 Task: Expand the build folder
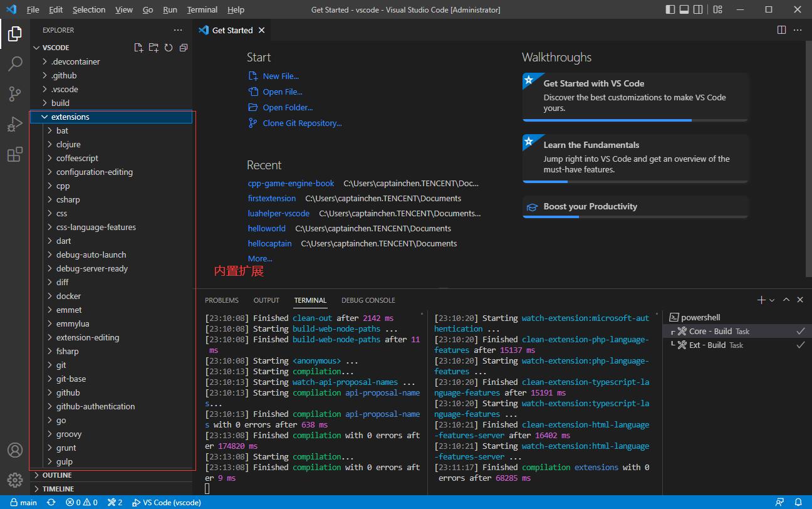(111, 103)
